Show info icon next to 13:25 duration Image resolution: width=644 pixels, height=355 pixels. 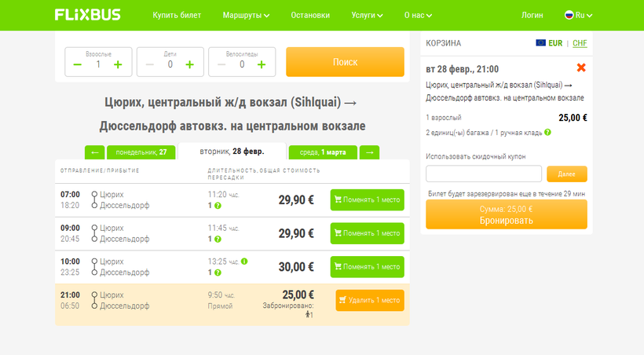[x=244, y=262]
